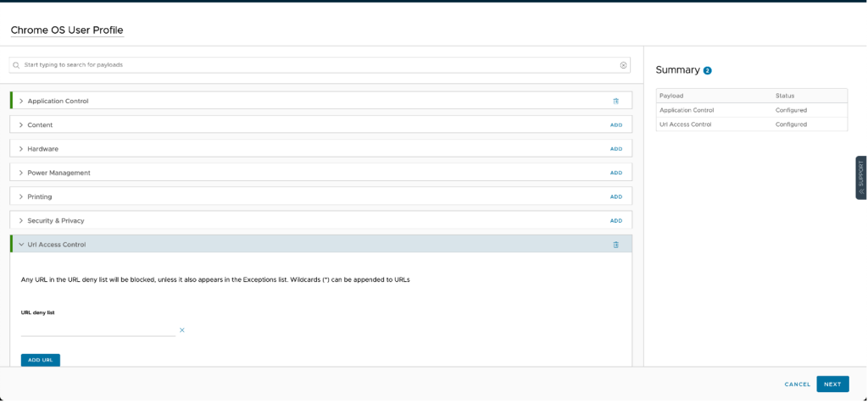Click the URL deny list description text
868x403 pixels.
215,279
